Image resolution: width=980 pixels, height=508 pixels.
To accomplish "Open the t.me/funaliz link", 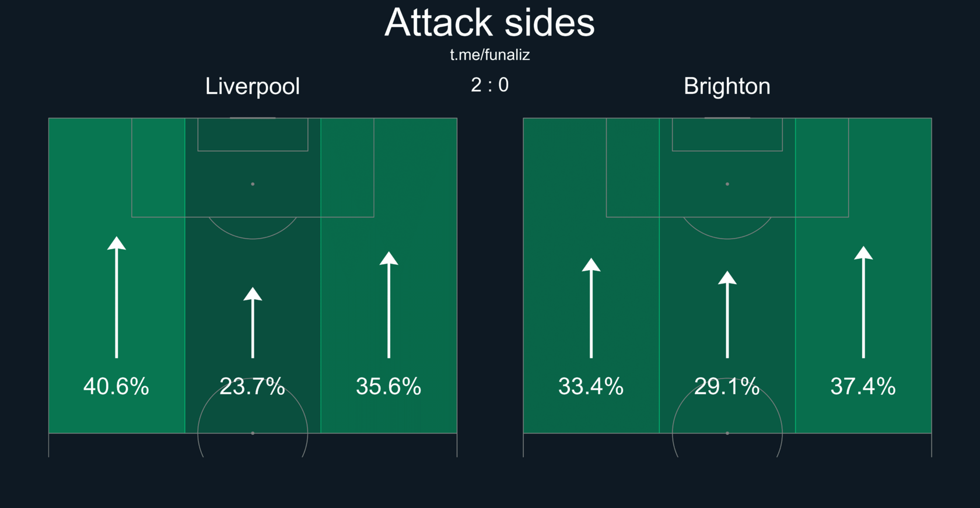I will pyautogui.click(x=489, y=55).
